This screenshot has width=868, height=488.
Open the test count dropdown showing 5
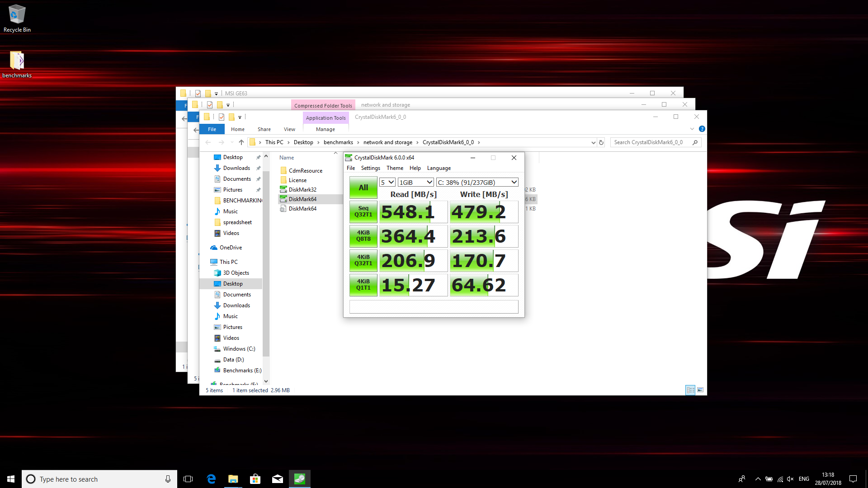(387, 183)
